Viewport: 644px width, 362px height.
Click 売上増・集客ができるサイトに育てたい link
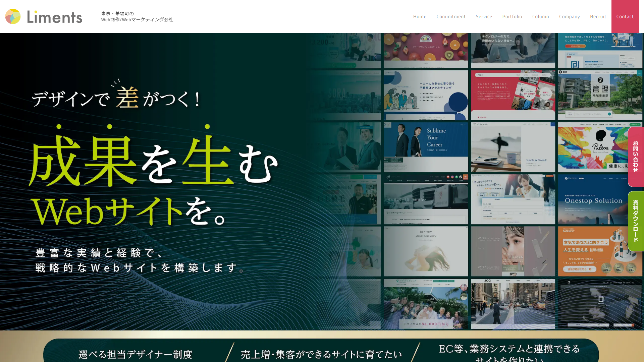pos(321,354)
